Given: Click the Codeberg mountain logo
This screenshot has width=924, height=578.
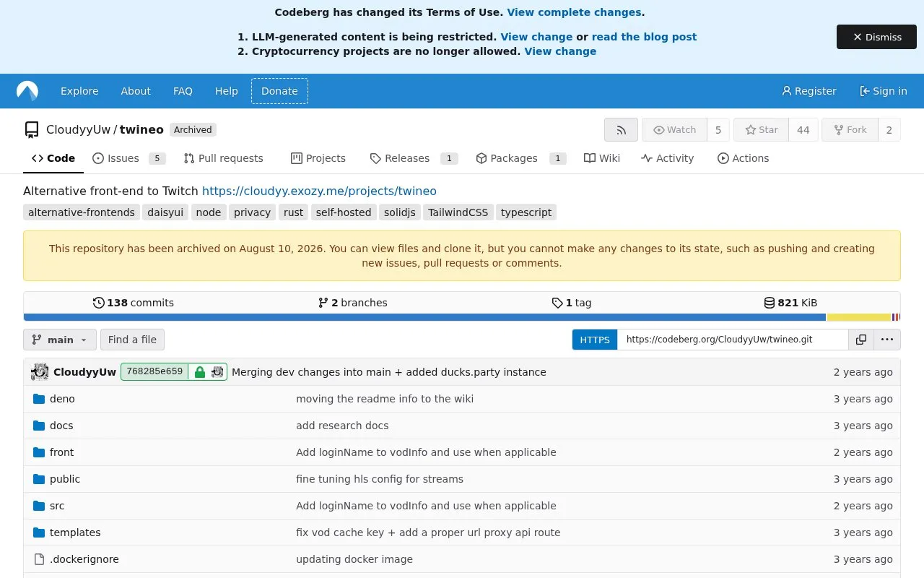Looking at the screenshot, I should [27, 91].
